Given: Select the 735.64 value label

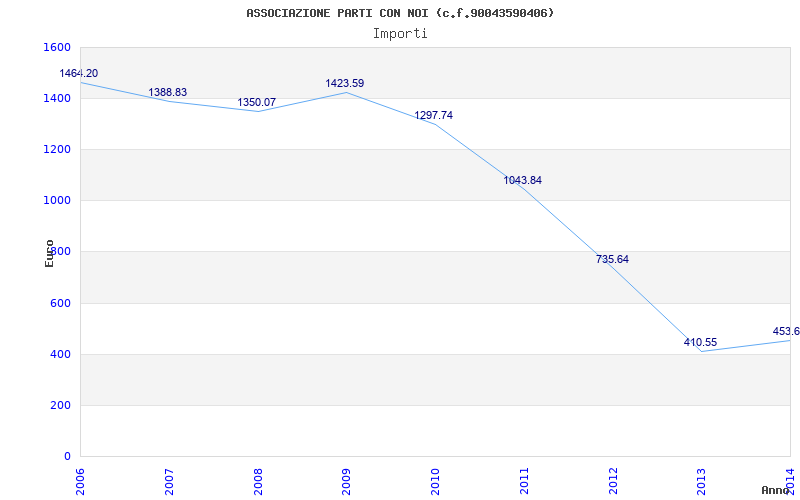Looking at the screenshot, I should tap(612, 260).
